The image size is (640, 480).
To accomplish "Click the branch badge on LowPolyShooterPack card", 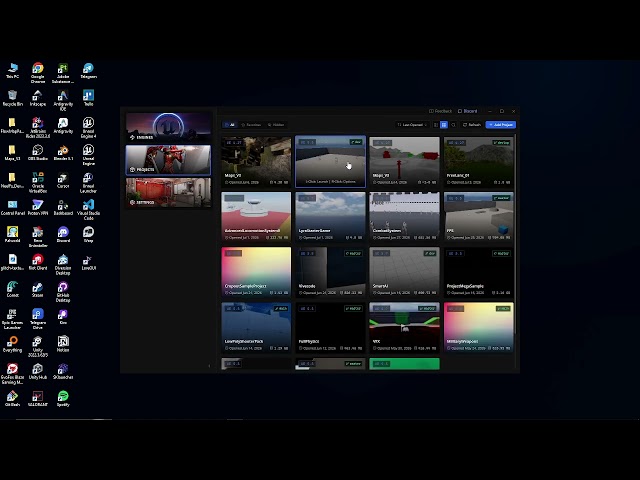I will pos(281,309).
